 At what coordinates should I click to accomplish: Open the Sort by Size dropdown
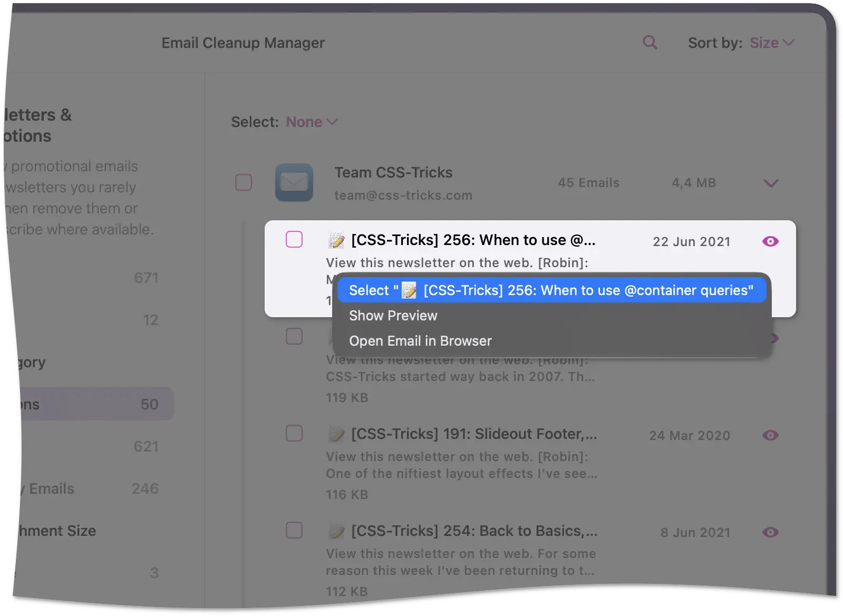coord(772,43)
